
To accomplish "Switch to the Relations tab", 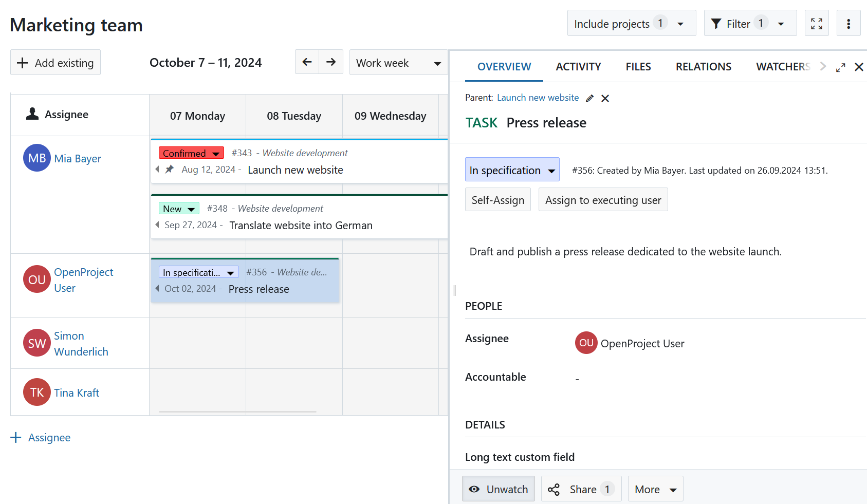I will tap(703, 66).
